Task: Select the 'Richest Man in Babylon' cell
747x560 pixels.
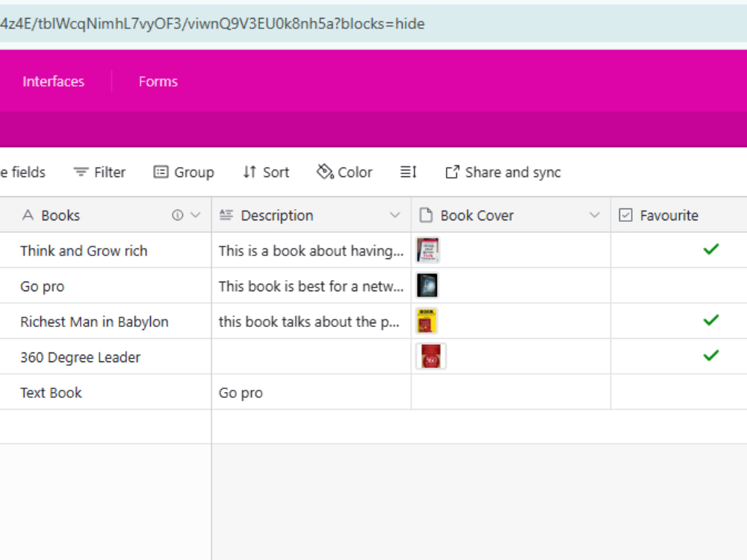Action: point(106,321)
